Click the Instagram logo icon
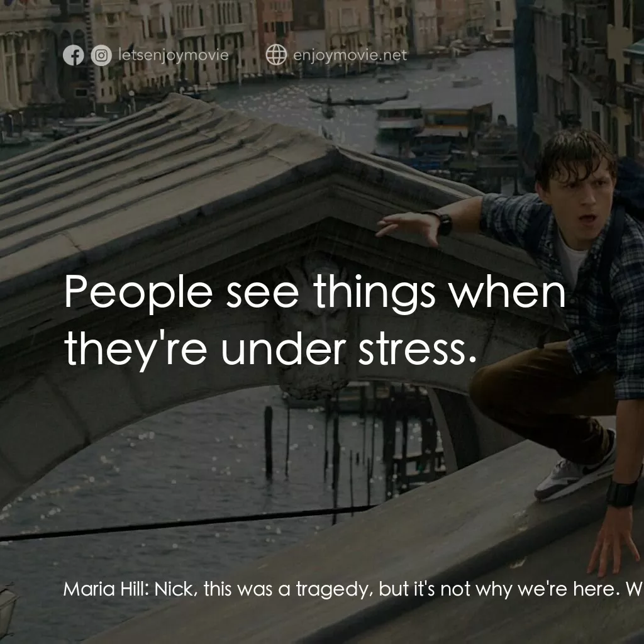 (x=101, y=56)
